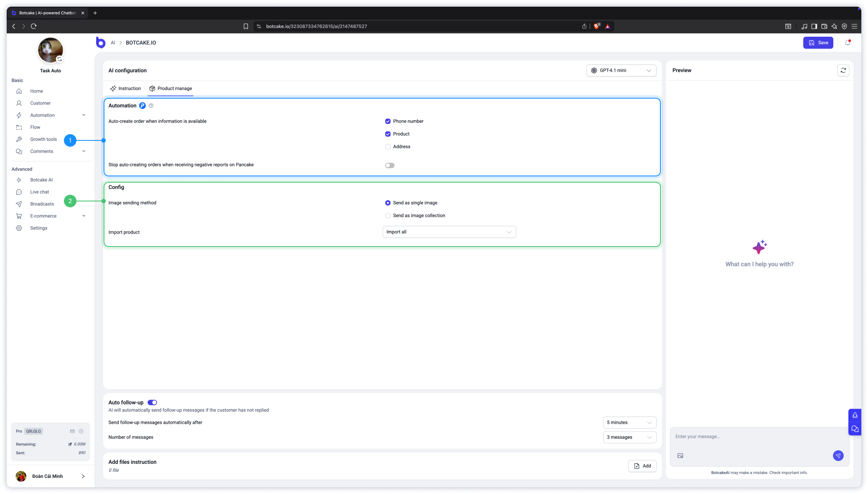868x494 pixels.
Task: Open Home in the sidebar
Action: 36,91
